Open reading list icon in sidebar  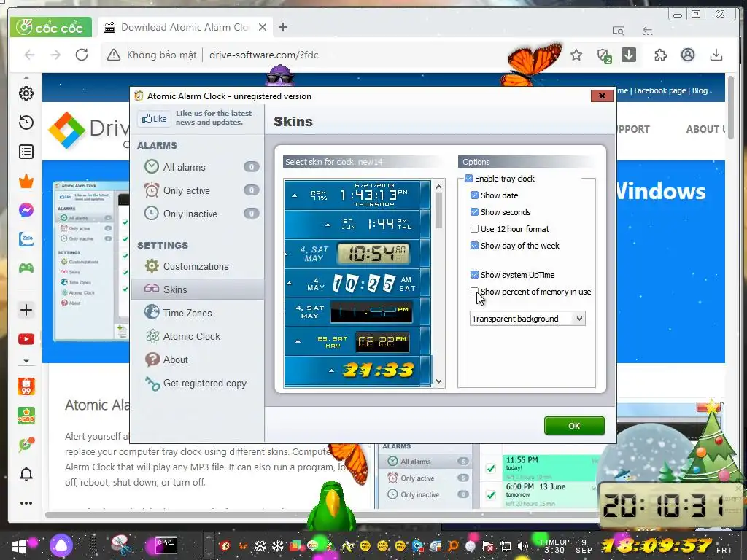pos(26,152)
